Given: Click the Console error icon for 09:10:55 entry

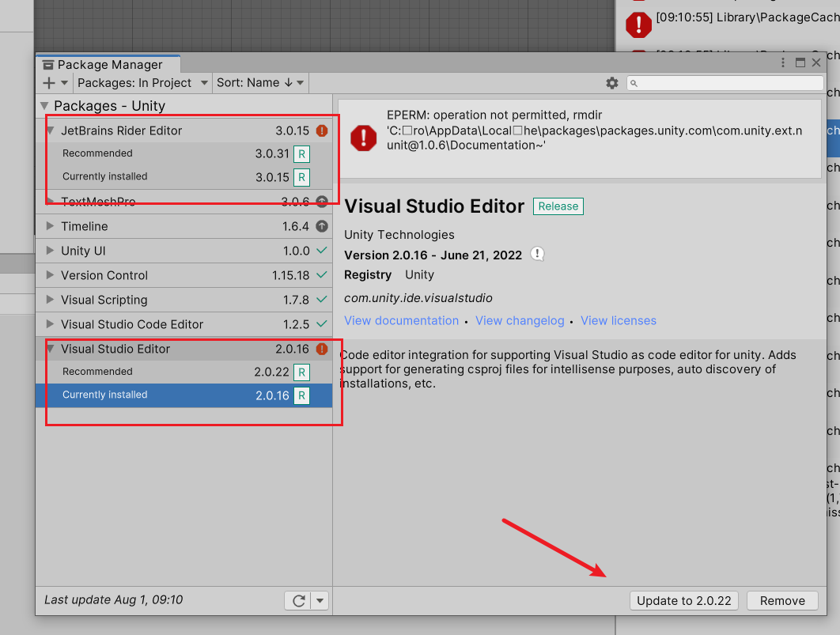Looking at the screenshot, I should (638, 25).
